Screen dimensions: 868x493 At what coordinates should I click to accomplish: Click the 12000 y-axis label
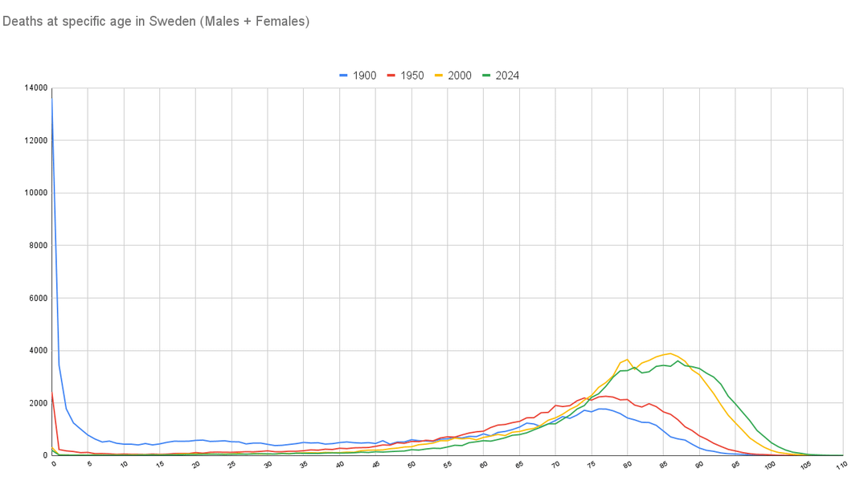(36, 141)
